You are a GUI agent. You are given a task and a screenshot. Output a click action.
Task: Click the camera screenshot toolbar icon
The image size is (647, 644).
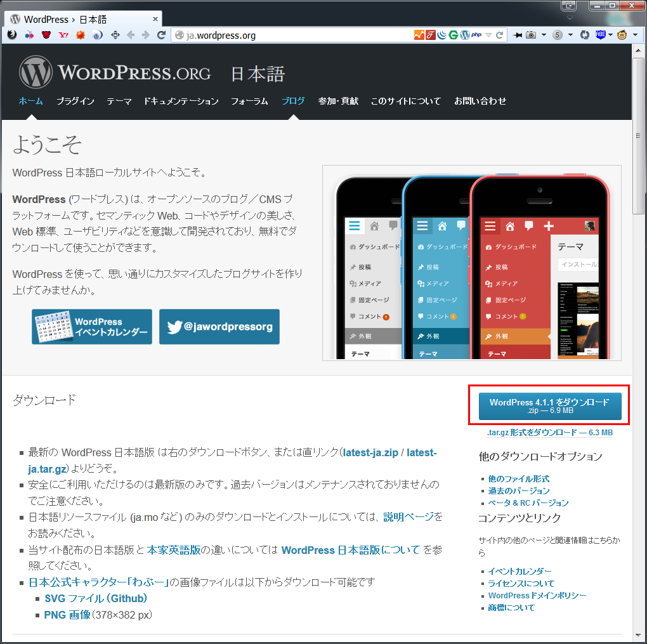pos(532,35)
